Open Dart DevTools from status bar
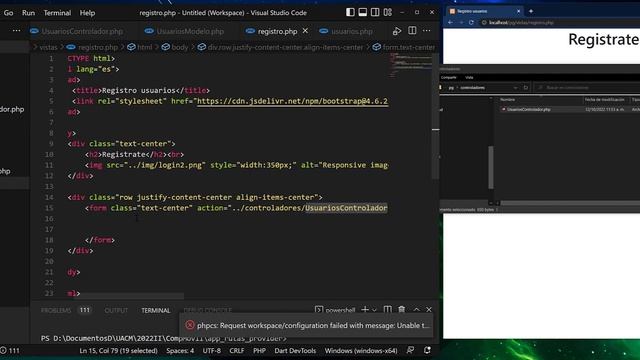This screenshot has height=360, width=640. click(295, 351)
